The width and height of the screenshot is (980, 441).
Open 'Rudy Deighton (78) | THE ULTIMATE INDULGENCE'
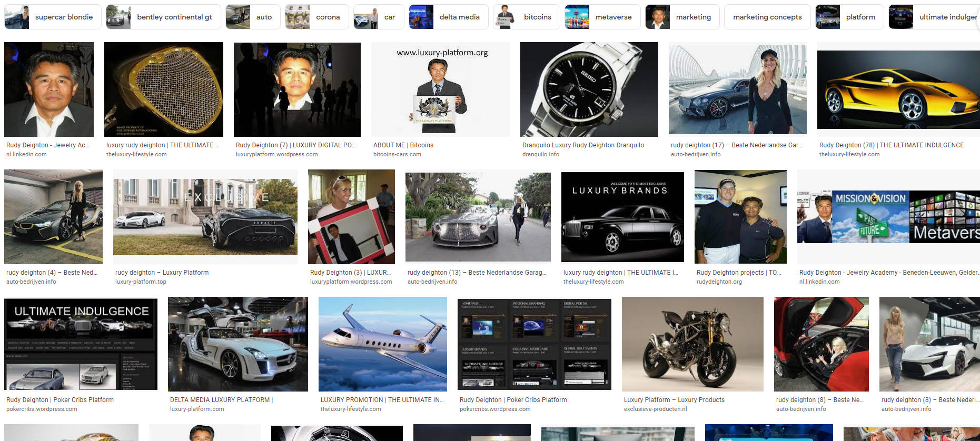point(892,145)
